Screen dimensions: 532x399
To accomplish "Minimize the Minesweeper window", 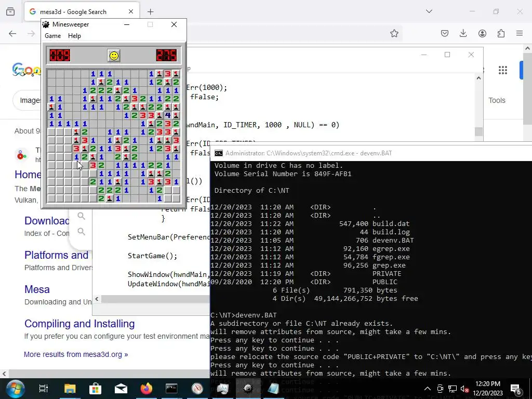I will point(127,24).
